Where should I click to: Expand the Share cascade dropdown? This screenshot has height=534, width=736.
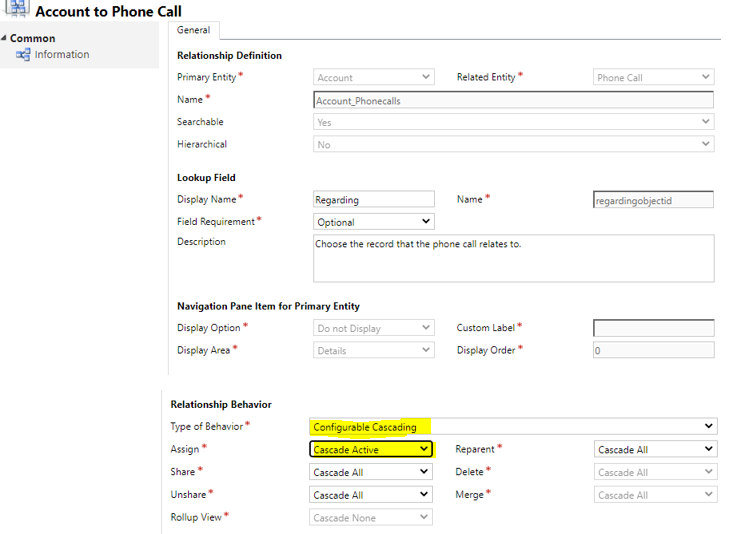[371, 472]
